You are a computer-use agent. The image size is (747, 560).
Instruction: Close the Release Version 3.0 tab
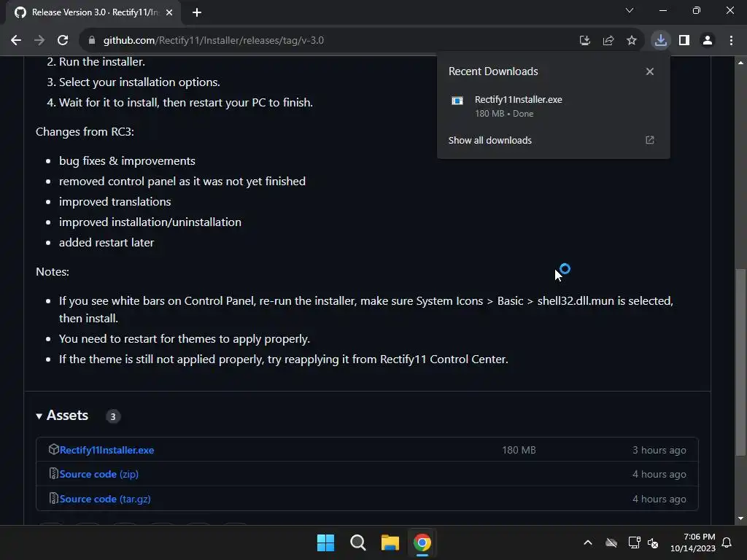[169, 12]
